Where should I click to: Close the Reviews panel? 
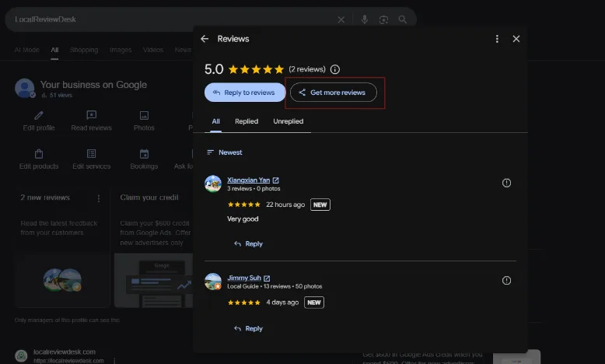pyautogui.click(x=516, y=39)
